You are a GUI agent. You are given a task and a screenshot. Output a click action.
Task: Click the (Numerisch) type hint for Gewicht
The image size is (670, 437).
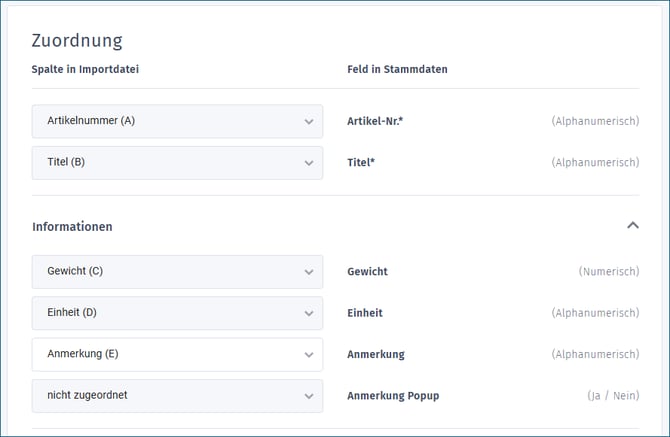click(x=608, y=271)
